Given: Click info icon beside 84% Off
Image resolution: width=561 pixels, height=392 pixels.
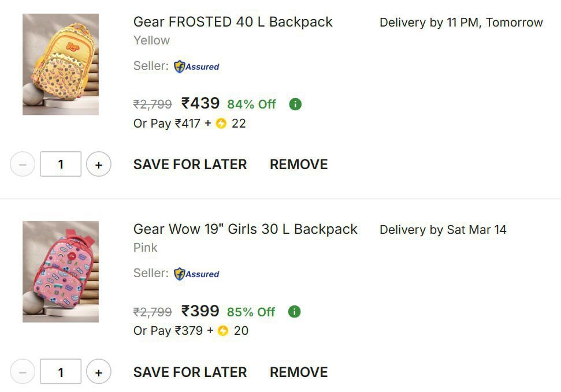Looking at the screenshot, I should 295,104.
